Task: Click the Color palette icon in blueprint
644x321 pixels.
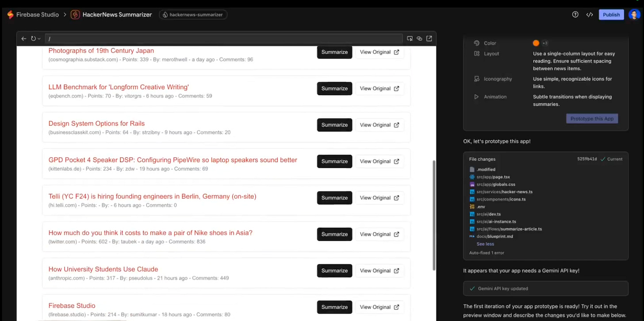Action: pyautogui.click(x=476, y=43)
